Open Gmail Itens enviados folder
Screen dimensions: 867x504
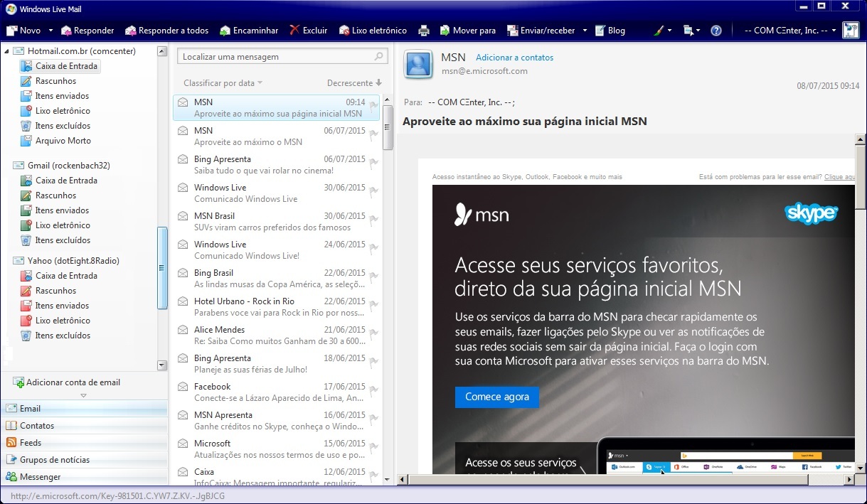55,210
